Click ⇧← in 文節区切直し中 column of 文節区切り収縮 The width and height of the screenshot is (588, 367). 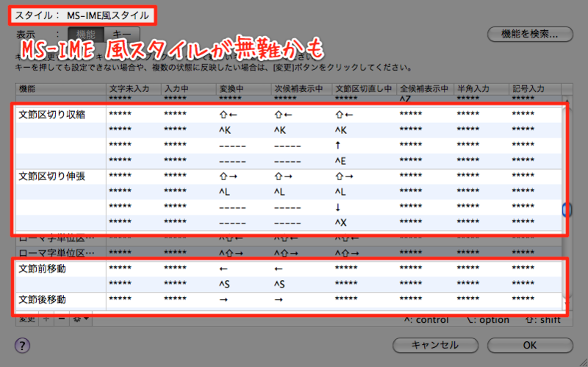pos(344,115)
